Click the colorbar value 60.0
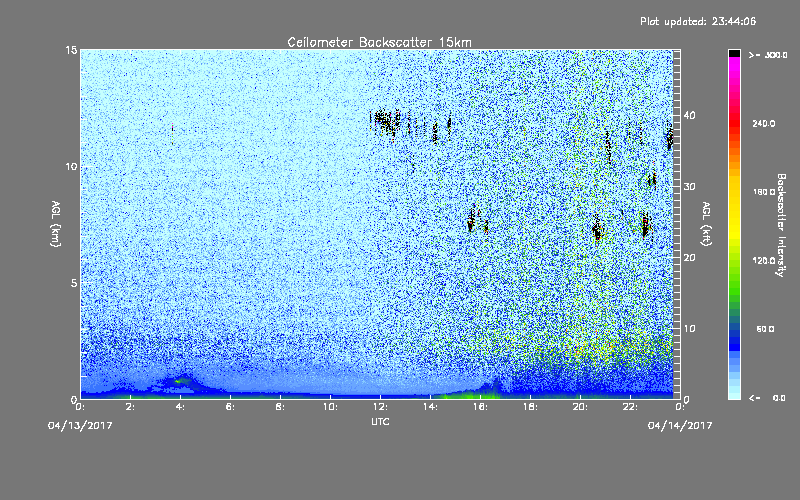Viewport: 800px width, 500px height. click(x=765, y=330)
